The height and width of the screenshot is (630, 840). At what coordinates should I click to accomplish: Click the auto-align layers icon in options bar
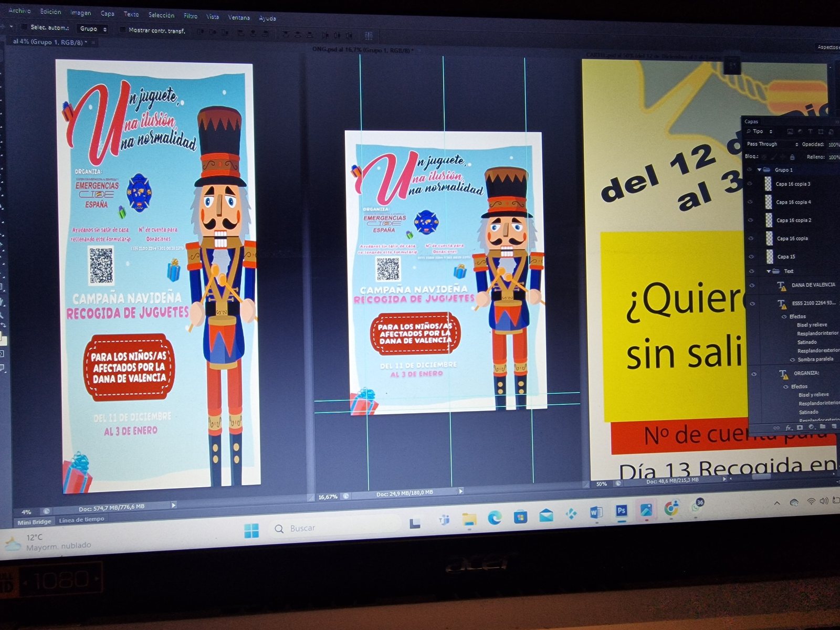click(369, 36)
